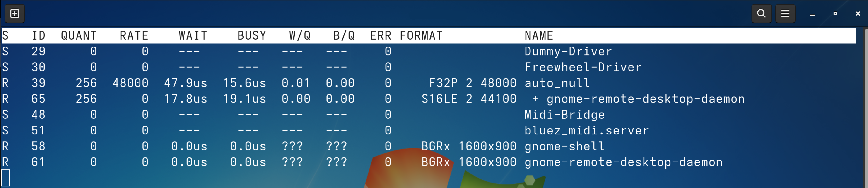Click the NAME column header

point(539,36)
